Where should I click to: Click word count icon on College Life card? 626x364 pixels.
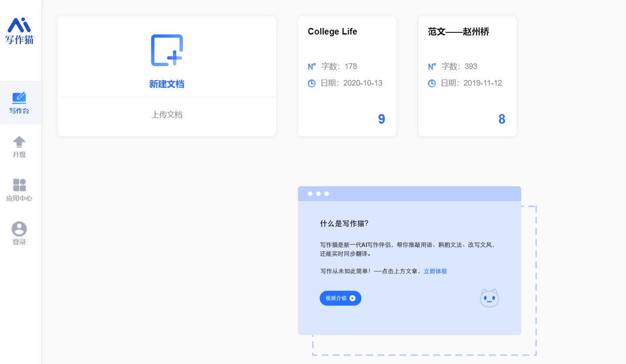312,66
